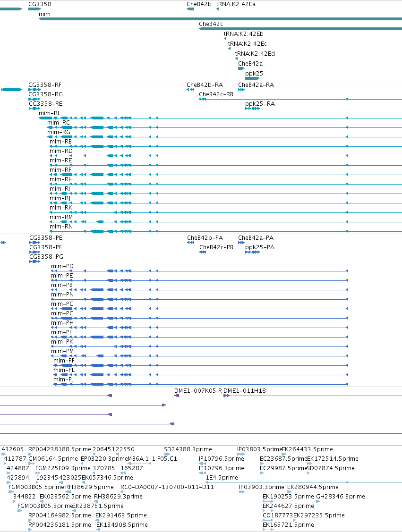Click the RC0-DA0007-130700-011-D11 label
Image resolution: width=402 pixels, height=532 pixels.
point(167,487)
